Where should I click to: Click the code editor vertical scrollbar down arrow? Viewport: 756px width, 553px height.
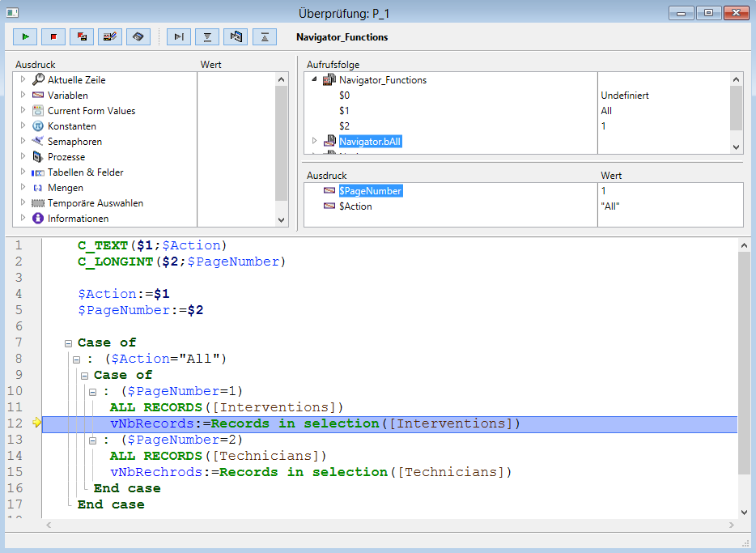click(x=745, y=512)
